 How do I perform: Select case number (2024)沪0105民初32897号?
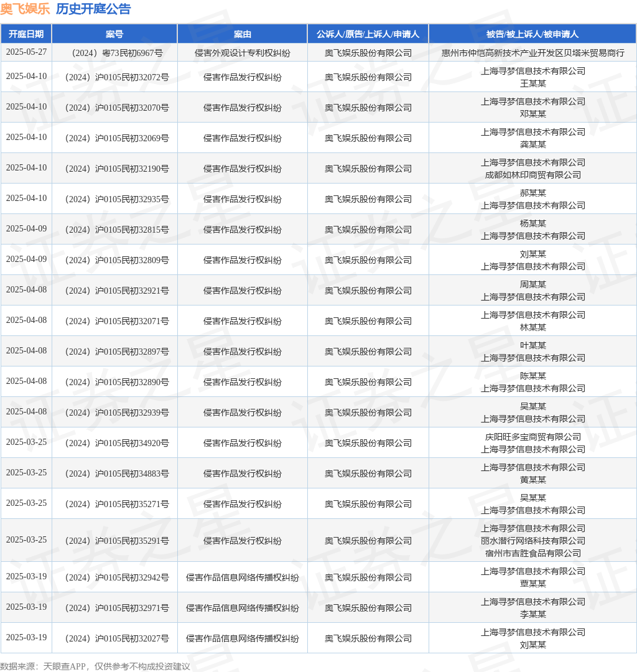coord(117,352)
